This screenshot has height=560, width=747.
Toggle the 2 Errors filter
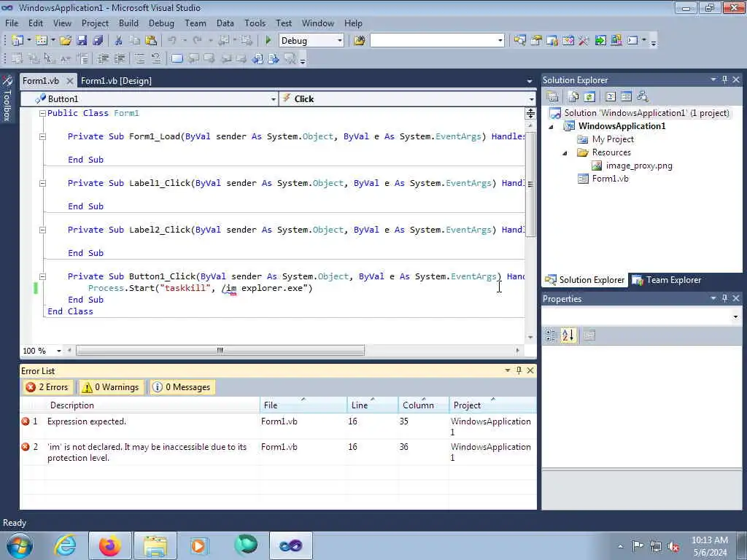tap(47, 387)
